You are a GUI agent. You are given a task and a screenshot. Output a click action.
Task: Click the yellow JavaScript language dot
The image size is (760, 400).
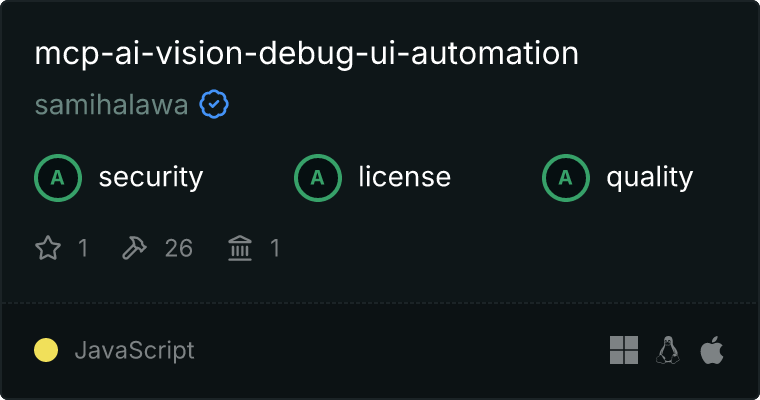point(46,350)
